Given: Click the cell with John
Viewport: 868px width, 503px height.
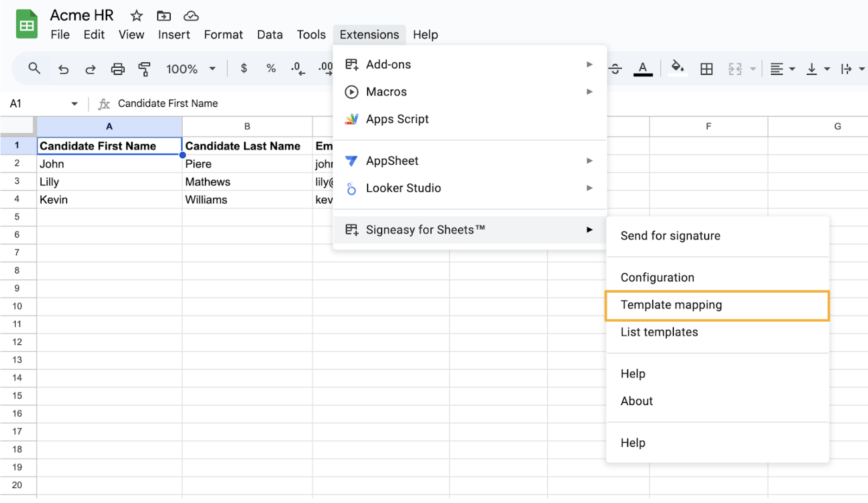Looking at the screenshot, I should [109, 164].
